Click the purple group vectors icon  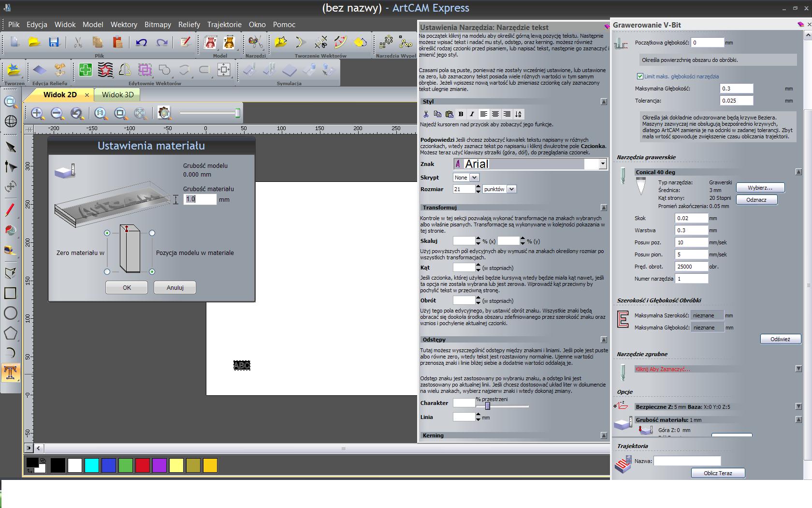point(145,70)
